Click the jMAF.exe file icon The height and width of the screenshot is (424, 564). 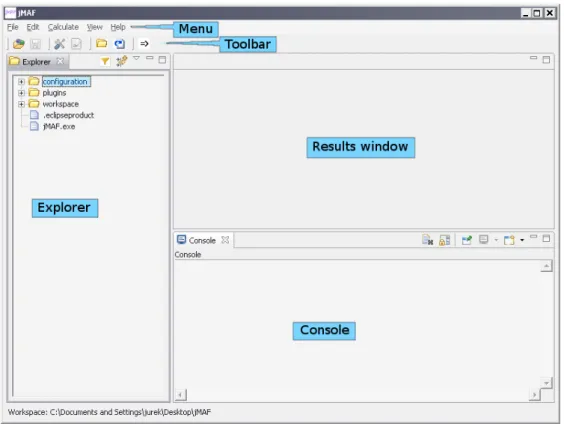click(34, 126)
